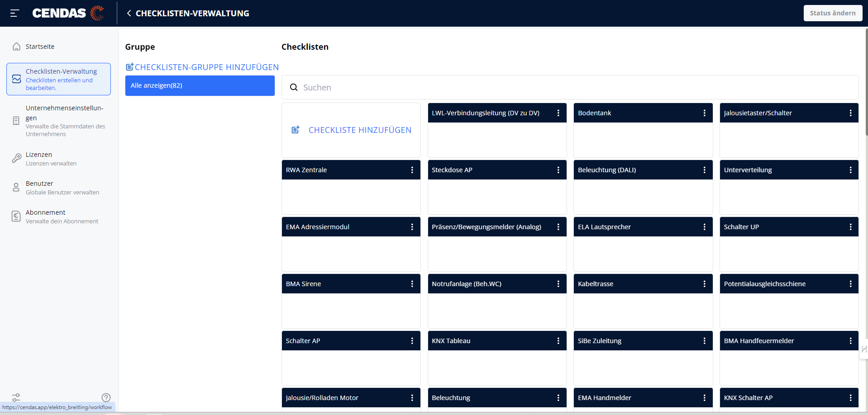Select Checklisten-Verwaltung in sidebar
This screenshot has width=868, height=415.
coord(58,79)
